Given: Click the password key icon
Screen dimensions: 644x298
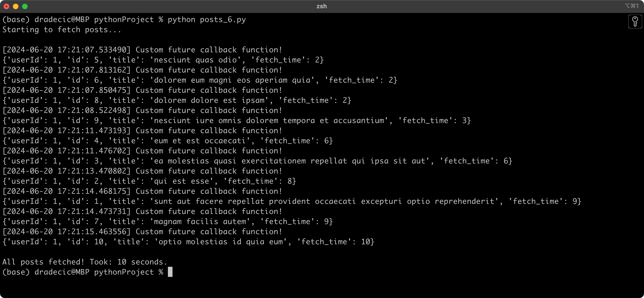Looking at the screenshot, I should pos(635,22).
